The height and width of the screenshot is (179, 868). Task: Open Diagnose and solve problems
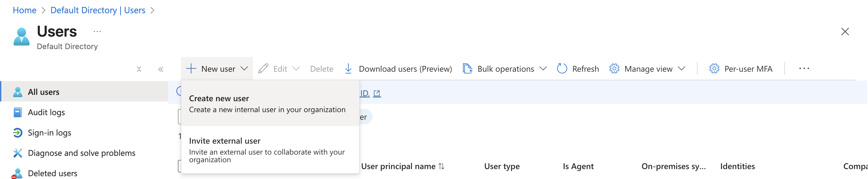81,153
